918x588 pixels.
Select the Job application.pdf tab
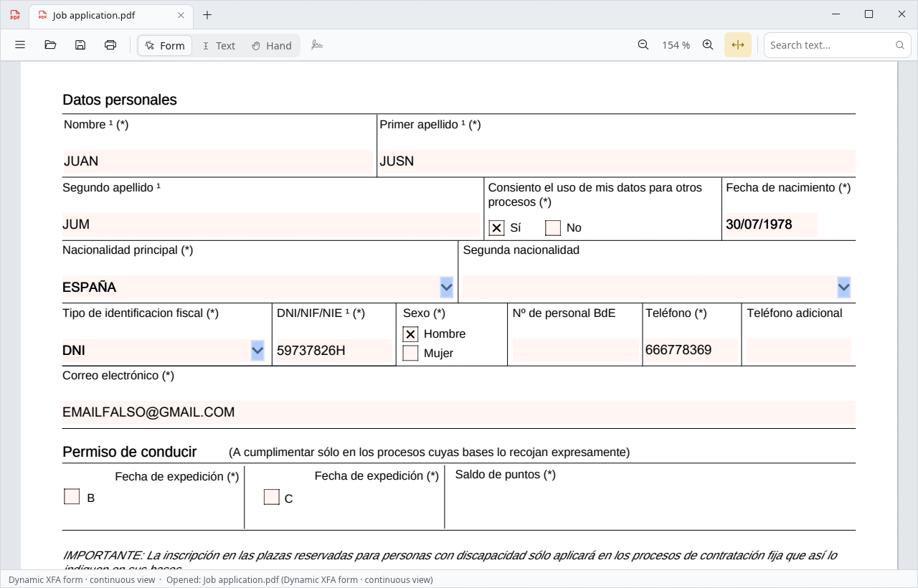tap(112, 15)
